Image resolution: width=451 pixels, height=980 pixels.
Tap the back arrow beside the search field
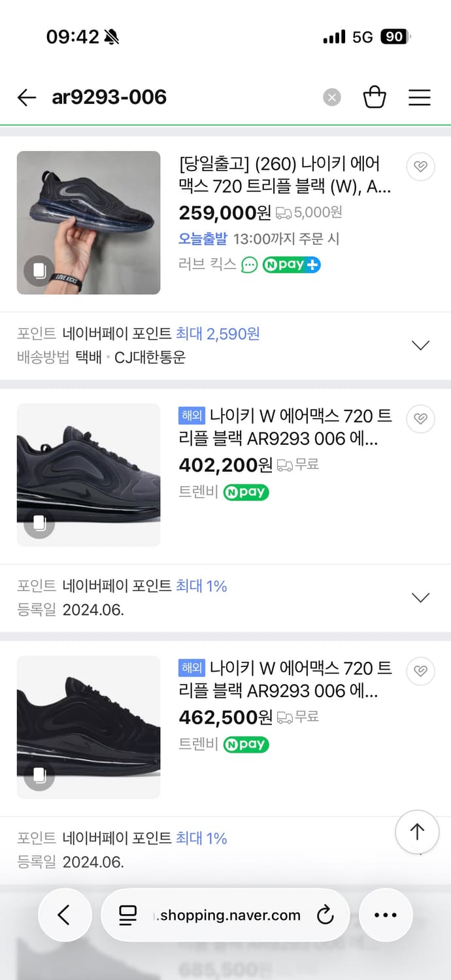coord(26,97)
